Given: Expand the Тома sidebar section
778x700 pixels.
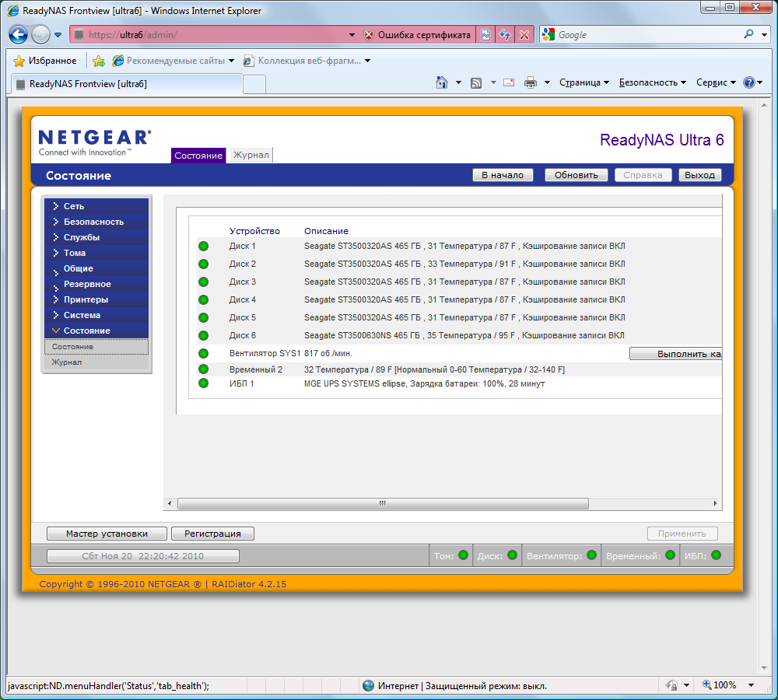Looking at the screenshot, I should click(96, 253).
